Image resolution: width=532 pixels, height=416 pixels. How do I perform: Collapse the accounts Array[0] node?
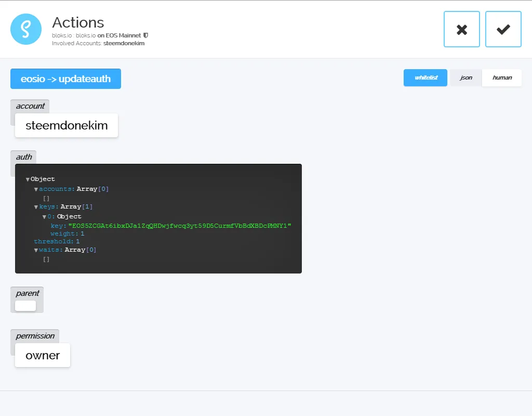click(36, 189)
